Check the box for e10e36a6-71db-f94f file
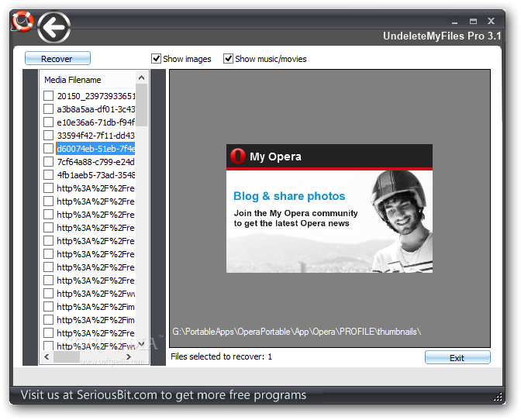 click(49, 122)
